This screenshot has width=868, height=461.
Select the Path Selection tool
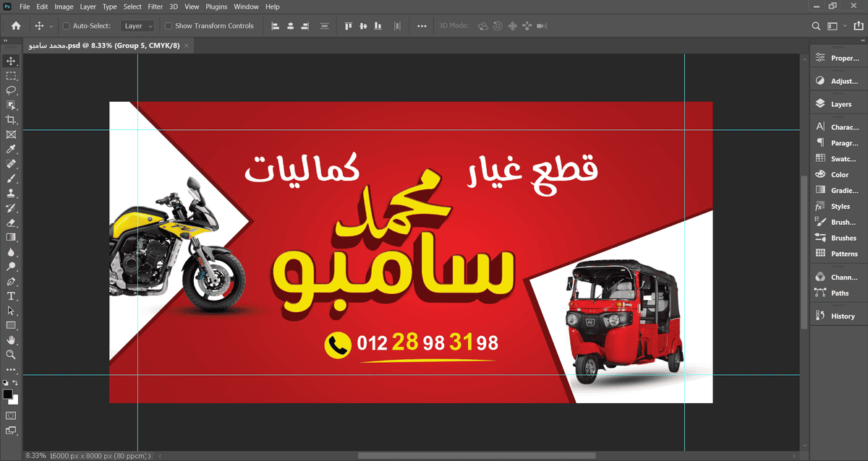(11, 311)
